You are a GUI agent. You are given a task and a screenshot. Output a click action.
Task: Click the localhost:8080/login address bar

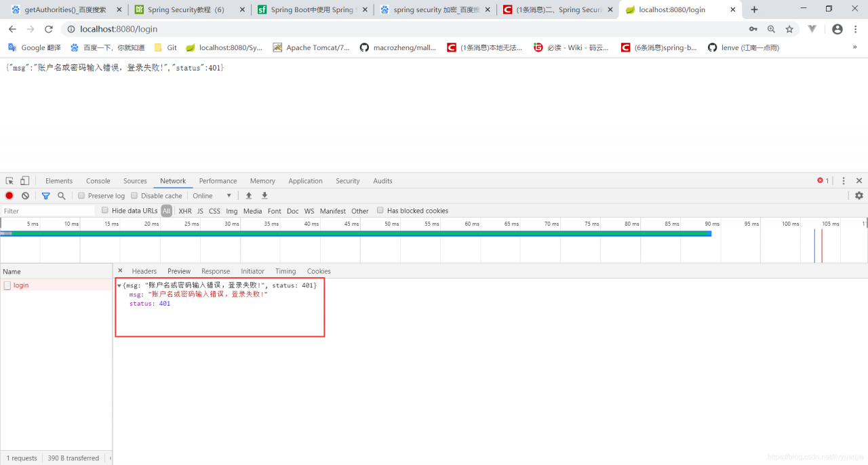pyautogui.click(x=407, y=29)
